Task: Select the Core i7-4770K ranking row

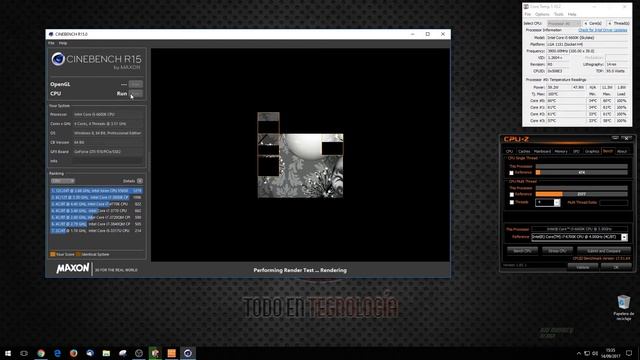Action: 96,204
